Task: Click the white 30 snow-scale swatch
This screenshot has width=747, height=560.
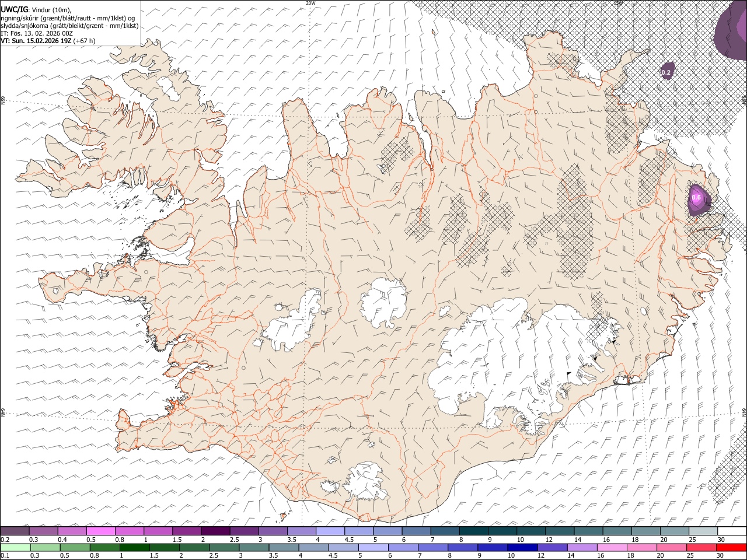Action: (x=732, y=531)
